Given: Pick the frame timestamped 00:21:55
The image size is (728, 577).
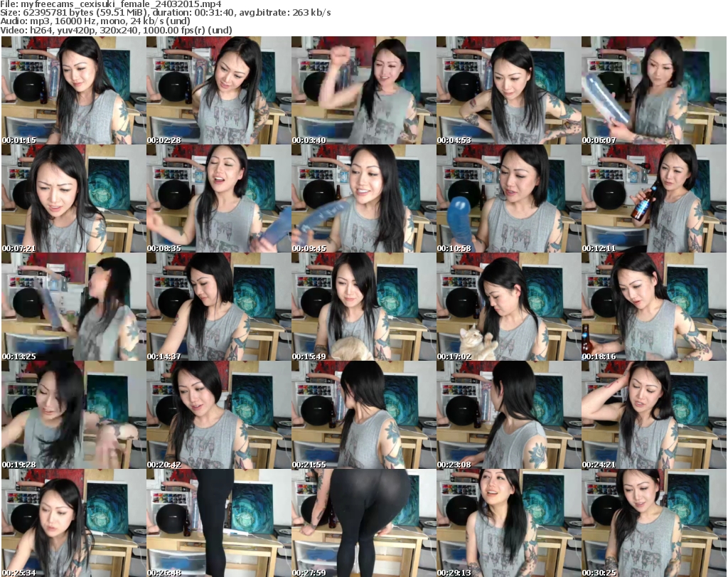Looking at the screenshot, I should tap(363, 415).
